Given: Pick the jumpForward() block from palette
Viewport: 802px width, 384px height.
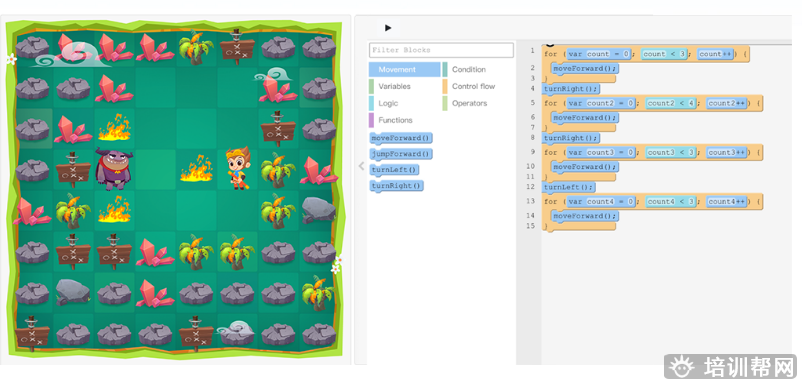Looking at the screenshot, I should 400,154.
